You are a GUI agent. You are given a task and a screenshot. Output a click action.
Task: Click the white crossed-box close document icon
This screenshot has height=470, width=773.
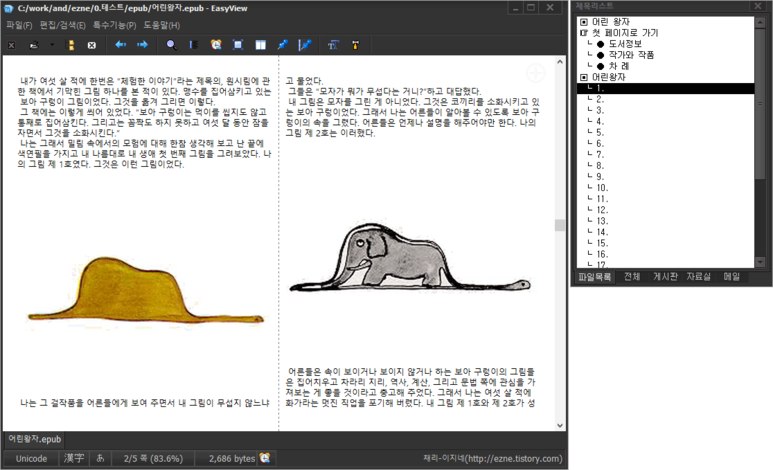[x=92, y=45]
